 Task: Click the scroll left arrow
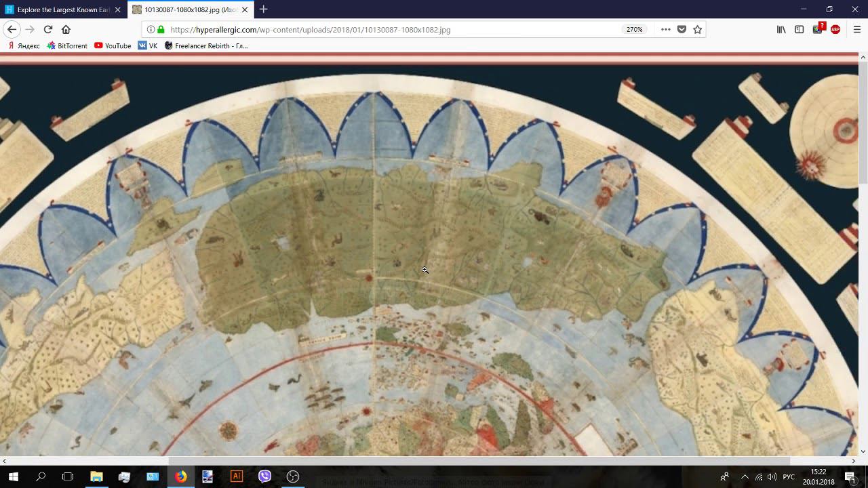coord(4,461)
